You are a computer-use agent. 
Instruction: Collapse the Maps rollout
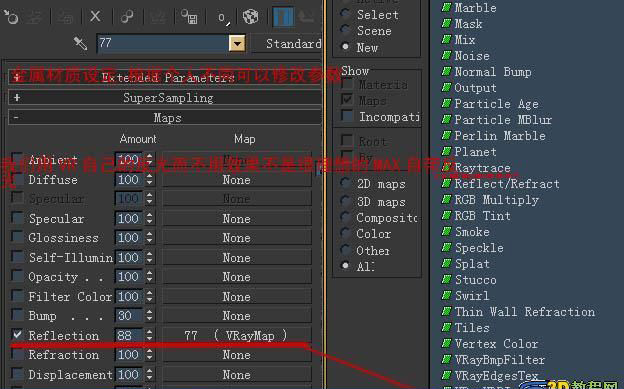(x=165, y=118)
